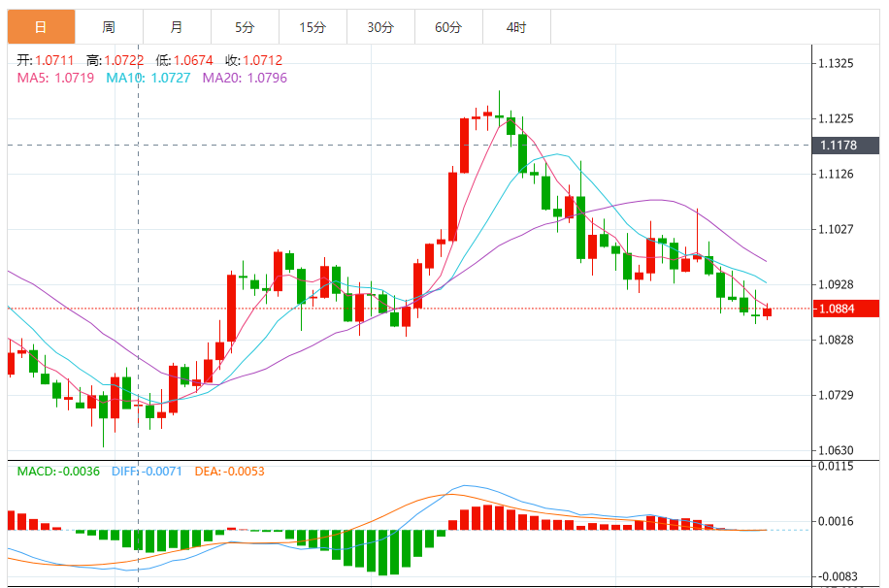Screen dimensions: 889x588
Task: Open the 5分 timeframe tab
Action: pyautogui.click(x=245, y=26)
